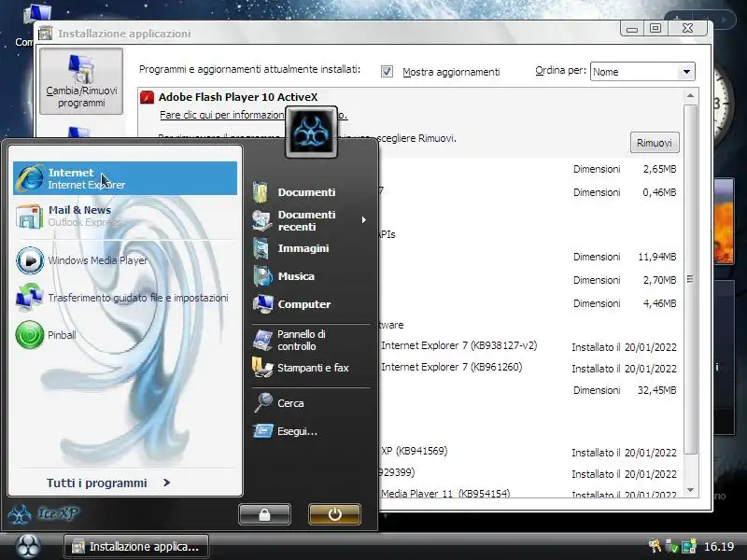Start Trasferimento guidato file e impostazioni
This screenshot has height=560, width=747.
(125, 298)
